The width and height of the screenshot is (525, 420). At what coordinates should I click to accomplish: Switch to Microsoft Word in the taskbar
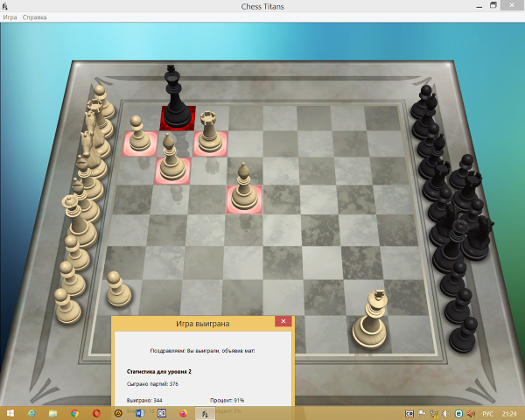(140, 413)
